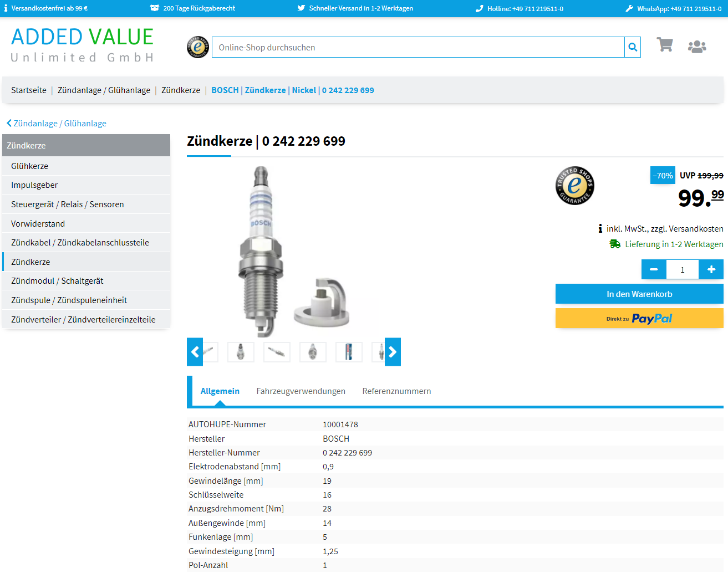Viewport: 728px width, 573px height.
Task: Open the ADDED VALUE logo homepage
Action: pyautogui.click(x=82, y=44)
